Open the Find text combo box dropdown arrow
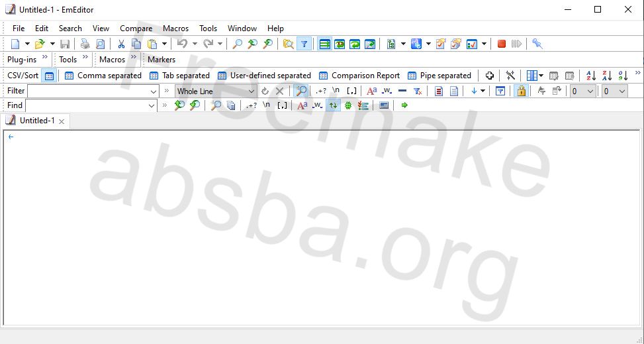Image resolution: width=644 pixels, height=344 pixels. coord(152,106)
